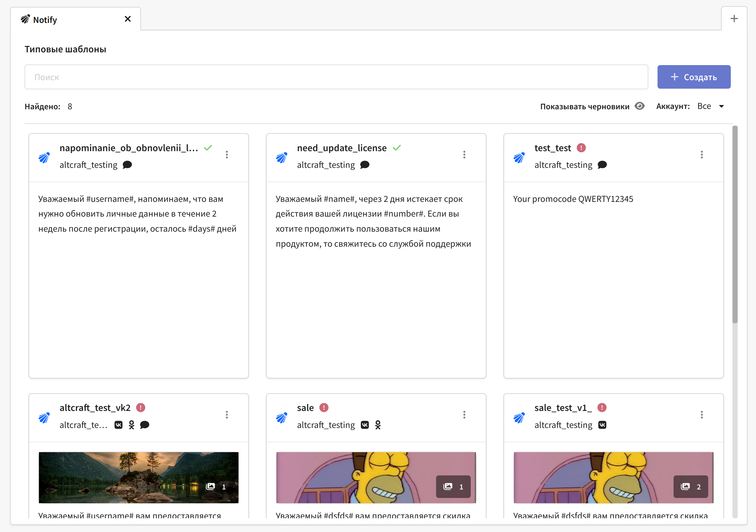Click Notify logo on test_test card

pyautogui.click(x=519, y=157)
